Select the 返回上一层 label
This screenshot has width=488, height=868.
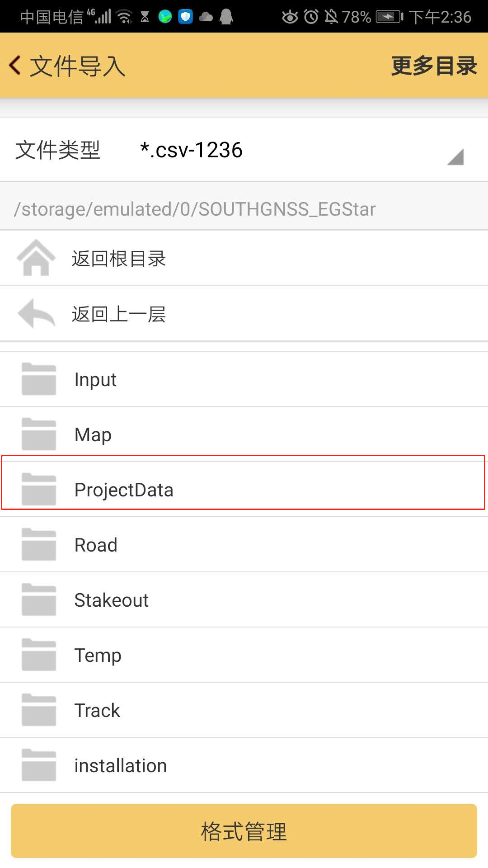[x=119, y=314]
